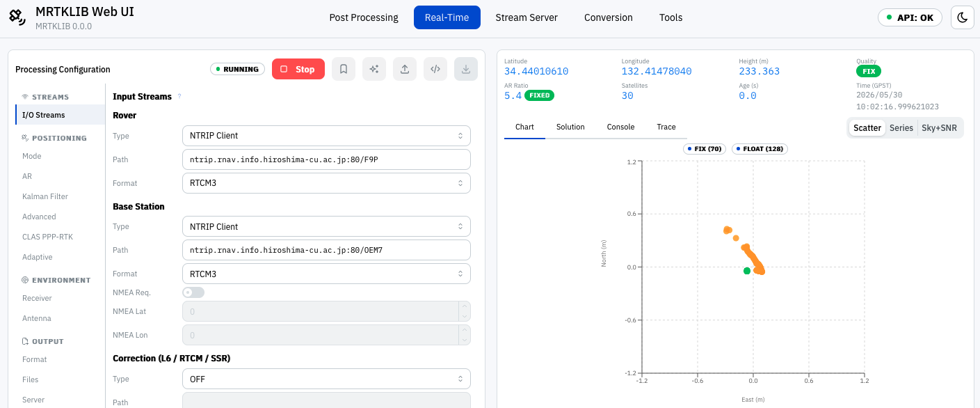This screenshot has height=408, width=980.
Task: Switch to the Trace tab
Action: coord(666,127)
